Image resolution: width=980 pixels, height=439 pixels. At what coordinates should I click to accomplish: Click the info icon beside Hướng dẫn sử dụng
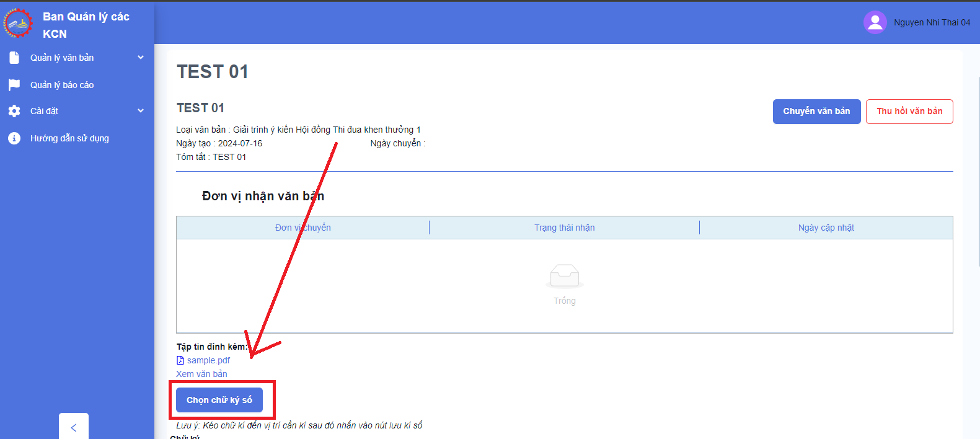(14, 138)
